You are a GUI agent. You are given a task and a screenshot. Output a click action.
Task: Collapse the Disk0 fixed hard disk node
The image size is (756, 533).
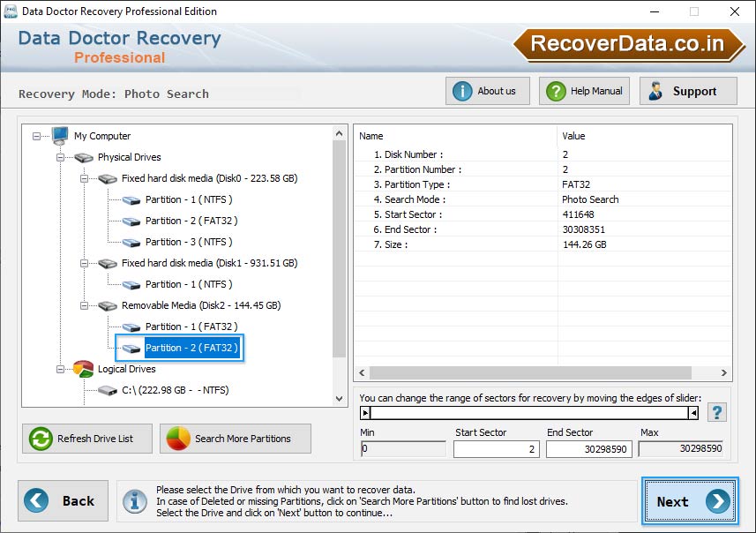84,178
